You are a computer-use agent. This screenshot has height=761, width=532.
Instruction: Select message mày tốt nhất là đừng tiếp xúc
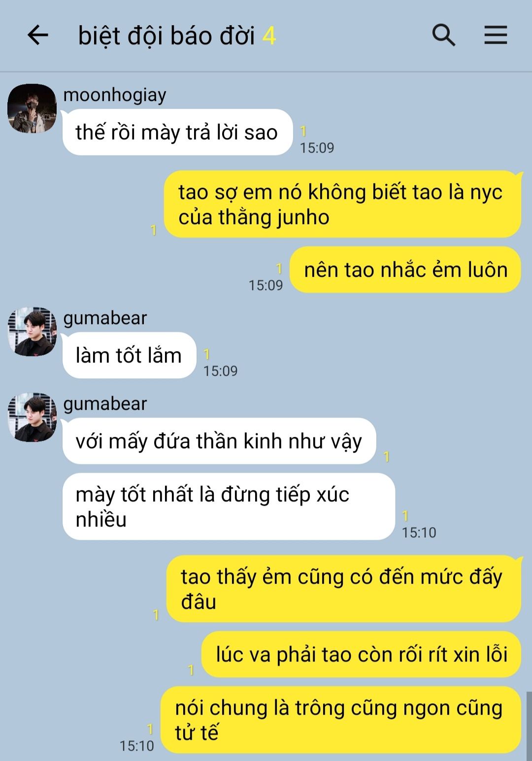tap(229, 506)
